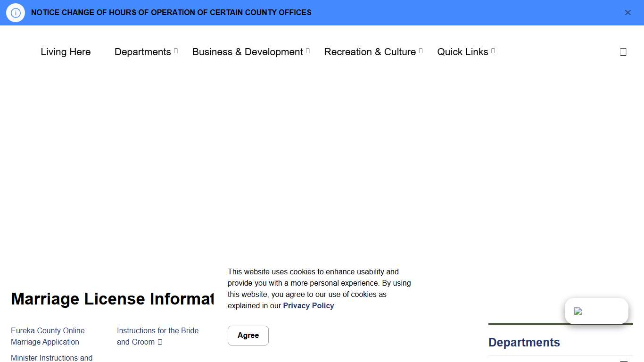
Task: Select the Departments menu item
Action: click(x=142, y=52)
